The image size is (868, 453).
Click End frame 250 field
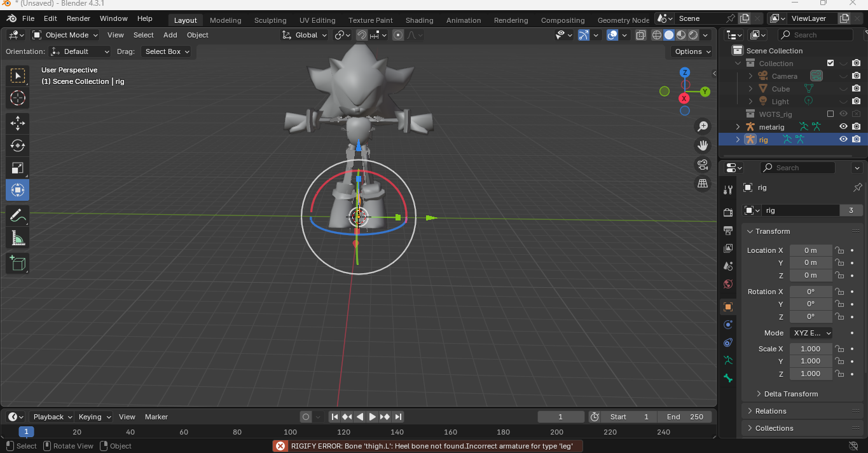tap(685, 417)
